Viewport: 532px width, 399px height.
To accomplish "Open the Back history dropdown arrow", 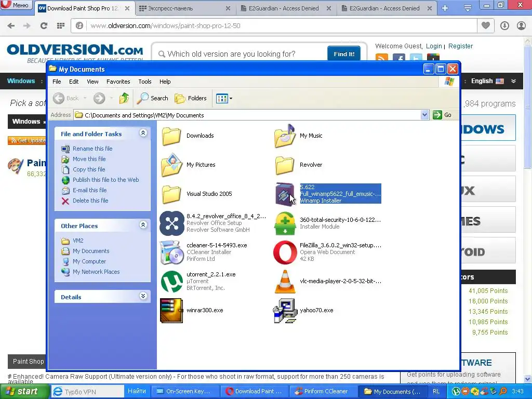I will (x=85, y=98).
